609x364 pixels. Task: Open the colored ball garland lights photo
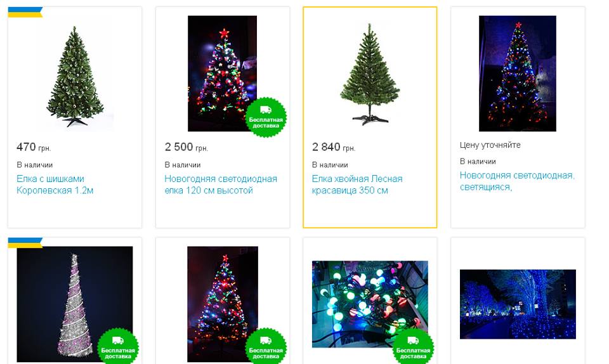[370, 304]
